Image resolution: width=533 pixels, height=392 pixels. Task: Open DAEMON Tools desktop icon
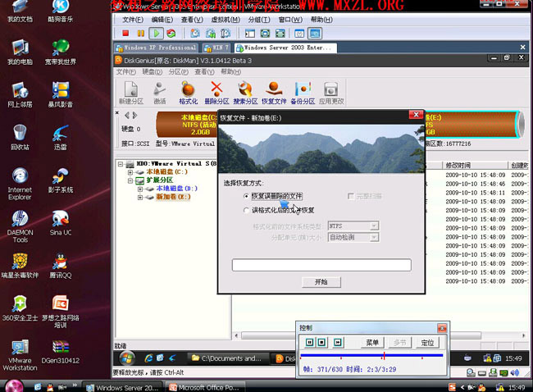click(x=20, y=227)
